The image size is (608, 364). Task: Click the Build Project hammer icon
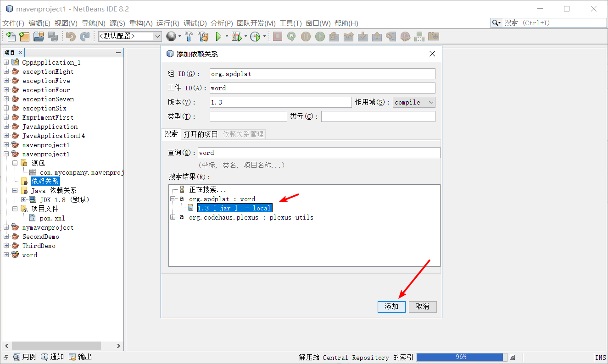189,36
